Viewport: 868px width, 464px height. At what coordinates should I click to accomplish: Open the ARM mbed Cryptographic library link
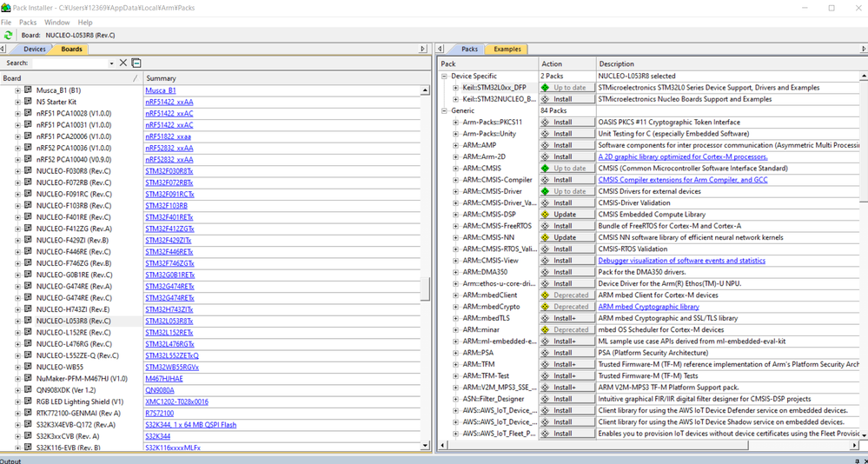[x=649, y=307]
